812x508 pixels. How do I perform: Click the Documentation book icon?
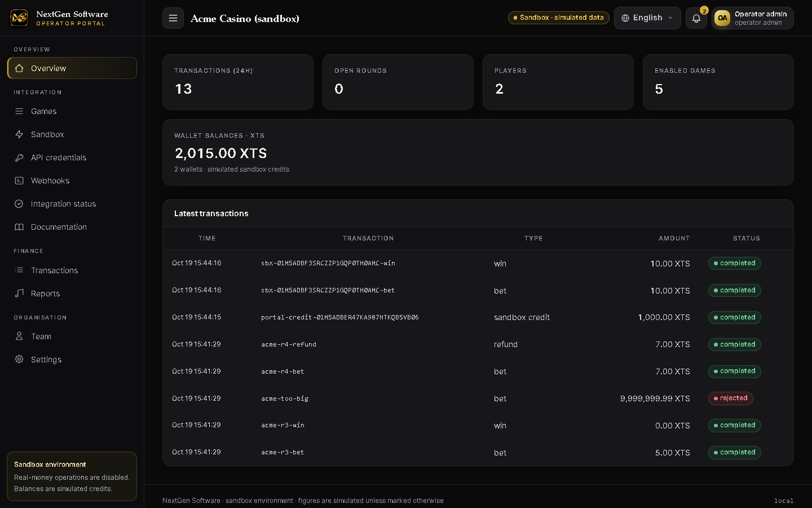coord(19,227)
